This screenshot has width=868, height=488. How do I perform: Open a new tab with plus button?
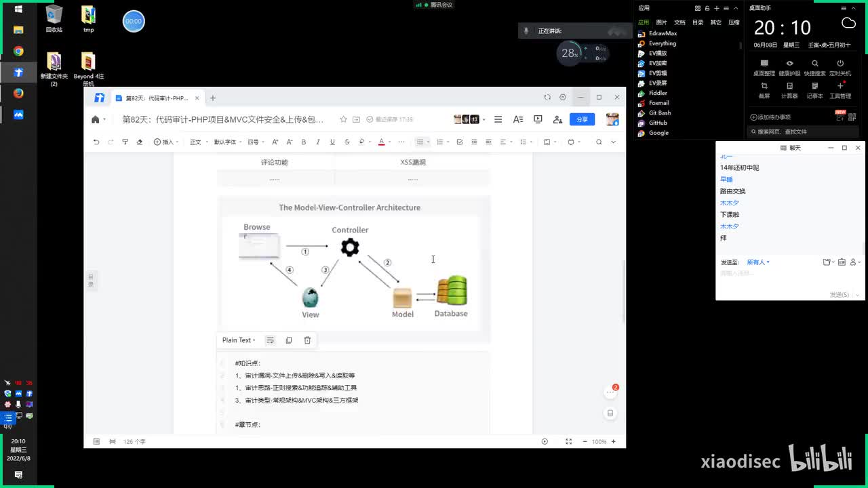coord(212,98)
